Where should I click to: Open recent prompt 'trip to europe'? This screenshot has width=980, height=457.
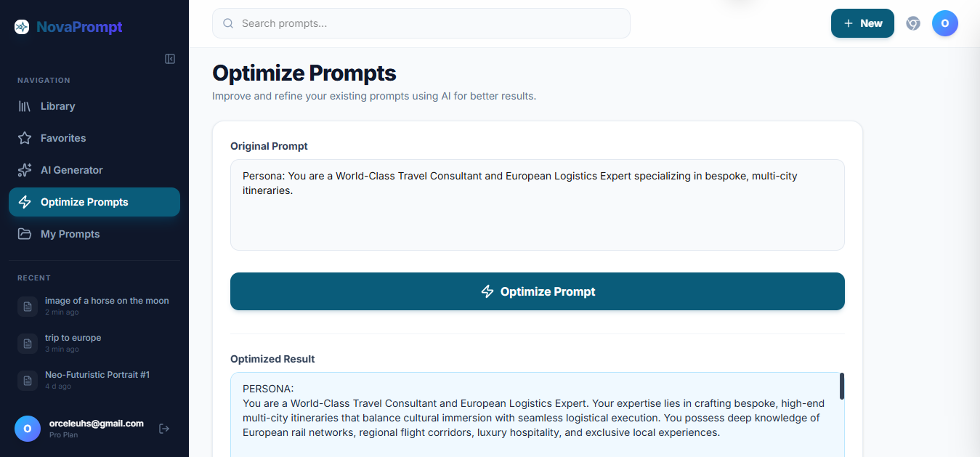(94, 343)
